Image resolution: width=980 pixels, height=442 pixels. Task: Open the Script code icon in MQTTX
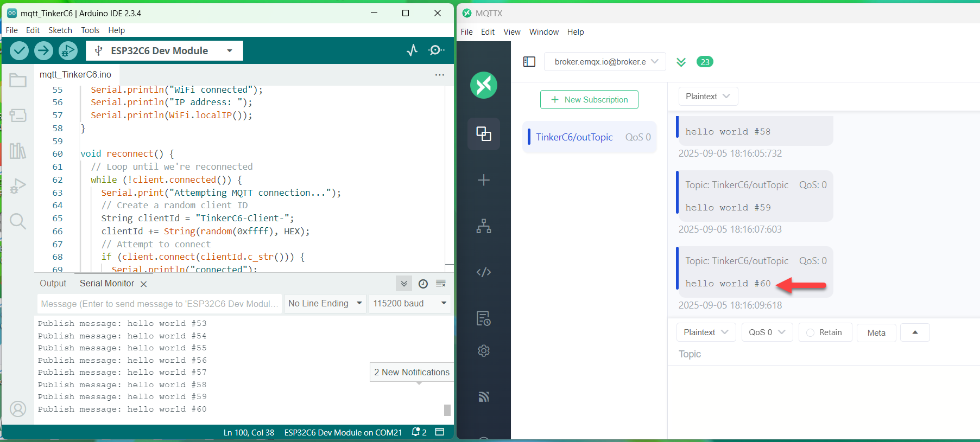click(484, 272)
